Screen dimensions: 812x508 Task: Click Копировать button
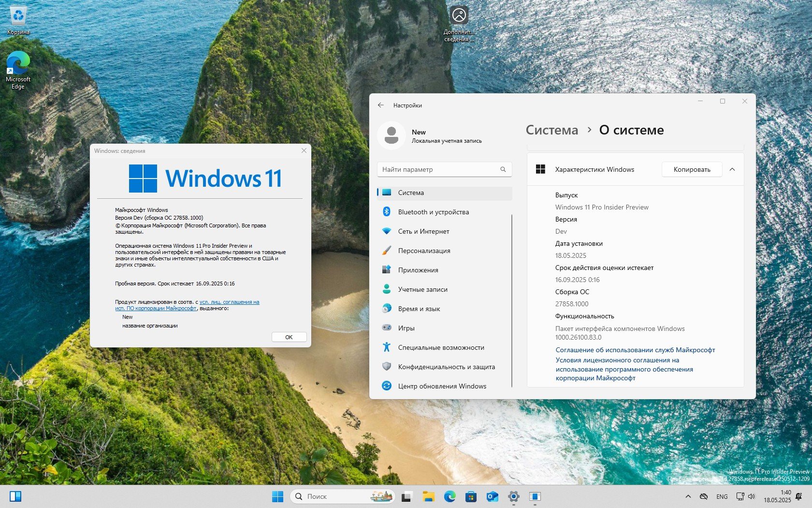[692, 169]
